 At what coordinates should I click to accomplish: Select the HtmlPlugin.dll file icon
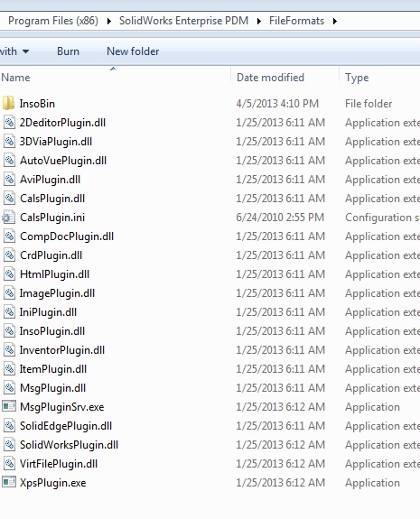[9, 274]
